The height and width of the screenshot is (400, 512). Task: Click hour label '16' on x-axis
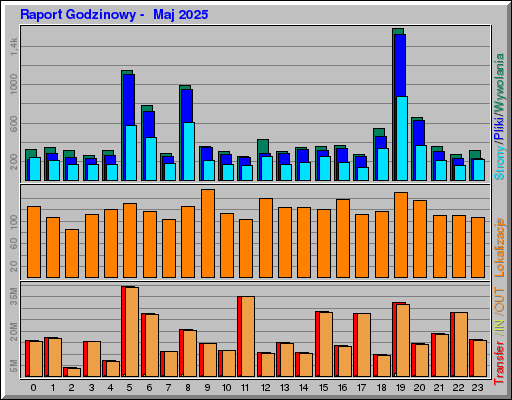click(x=343, y=388)
